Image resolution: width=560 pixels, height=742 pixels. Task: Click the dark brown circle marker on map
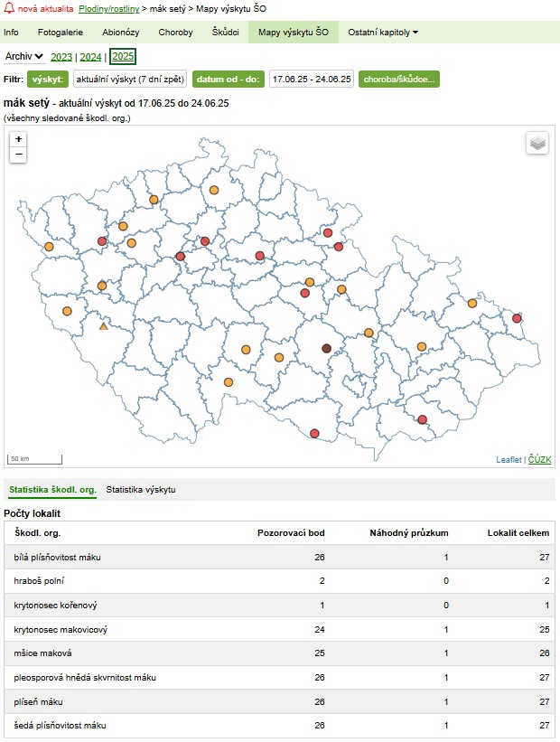[326, 348]
